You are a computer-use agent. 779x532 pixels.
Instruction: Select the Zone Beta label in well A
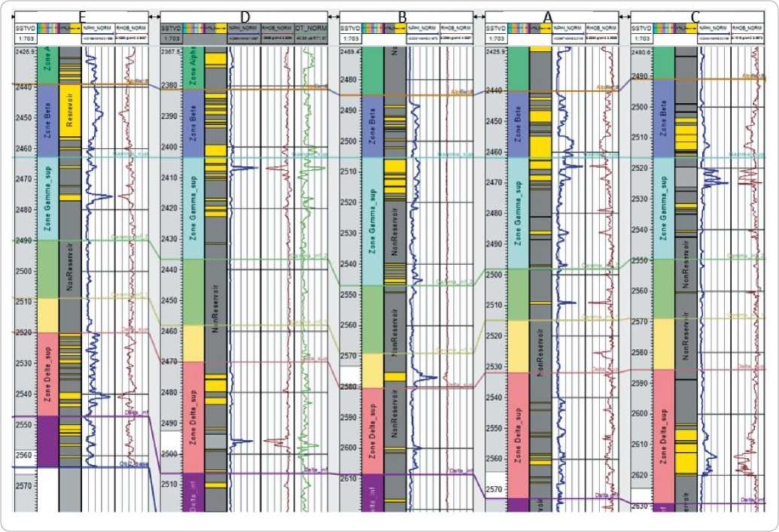518,124
